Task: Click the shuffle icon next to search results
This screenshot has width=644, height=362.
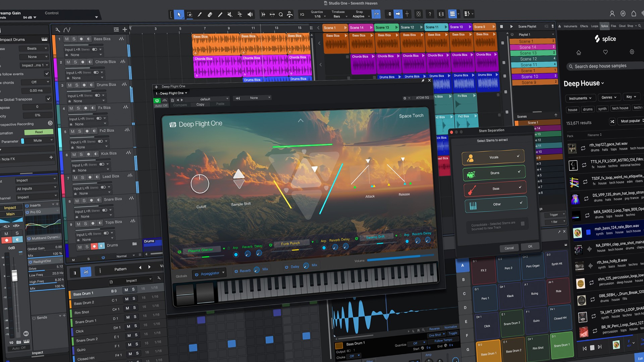Action: pyautogui.click(x=612, y=121)
